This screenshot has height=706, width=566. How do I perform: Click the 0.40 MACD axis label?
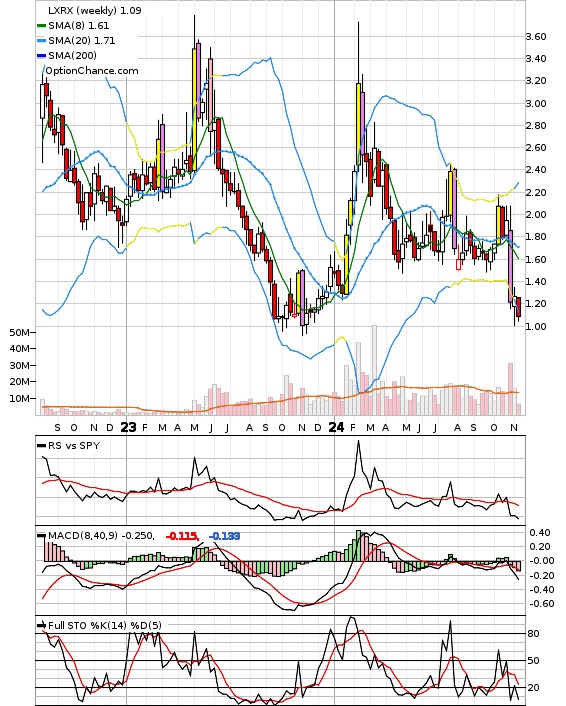click(x=540, y=533)
